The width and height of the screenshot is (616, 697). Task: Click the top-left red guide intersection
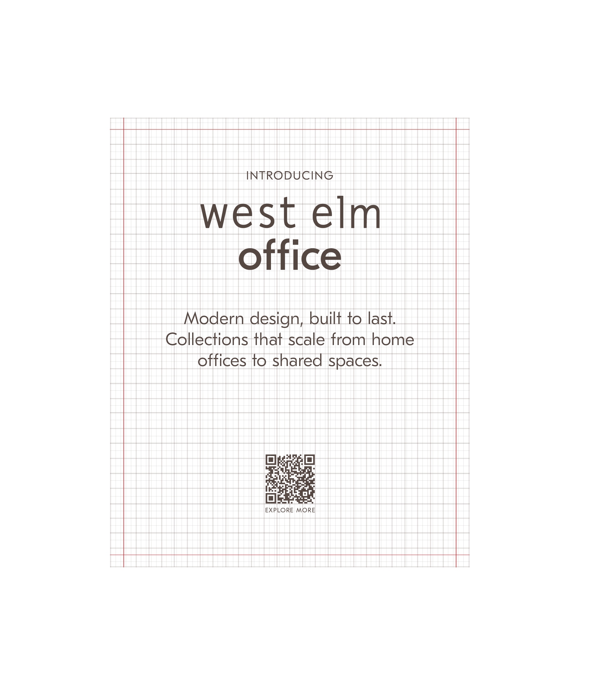point(124,130)
